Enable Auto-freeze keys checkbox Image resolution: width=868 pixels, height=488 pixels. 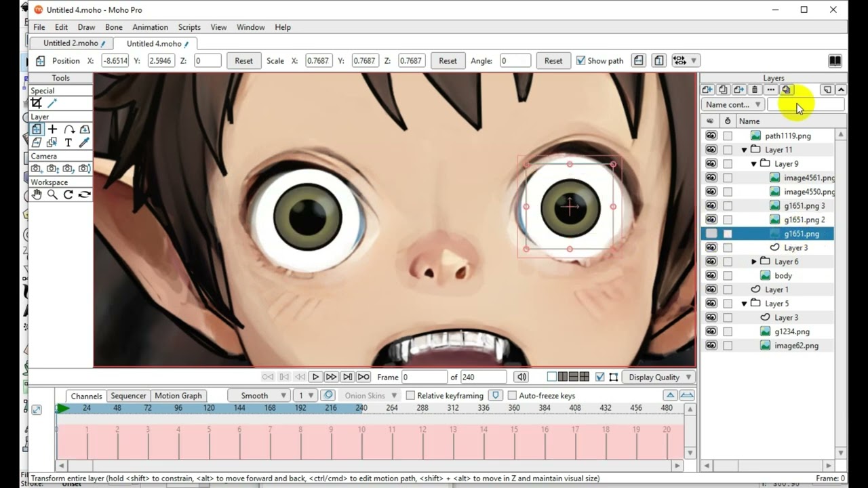pos(512,396)
